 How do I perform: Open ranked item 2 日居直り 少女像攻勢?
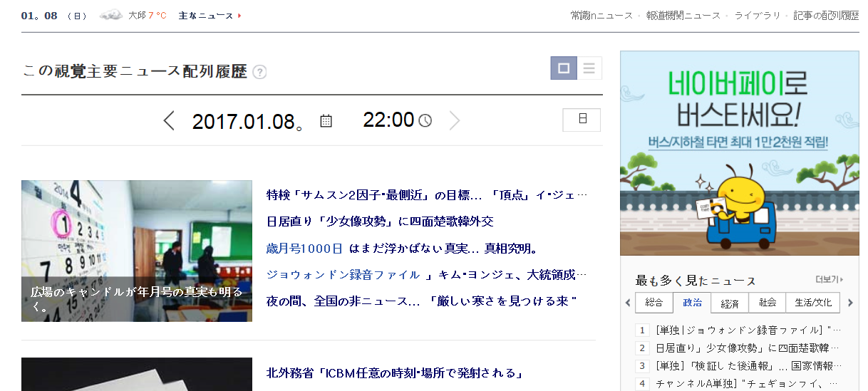coord(747,348)
